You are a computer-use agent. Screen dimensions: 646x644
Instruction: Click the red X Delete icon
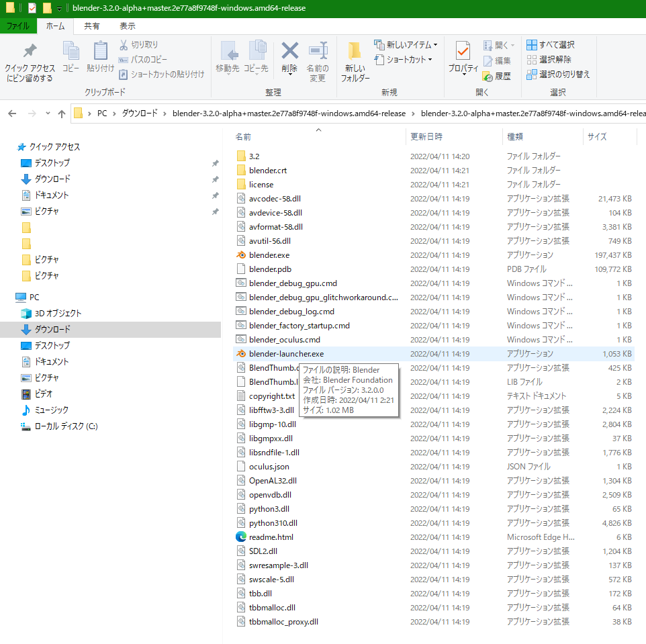point(290,50)
